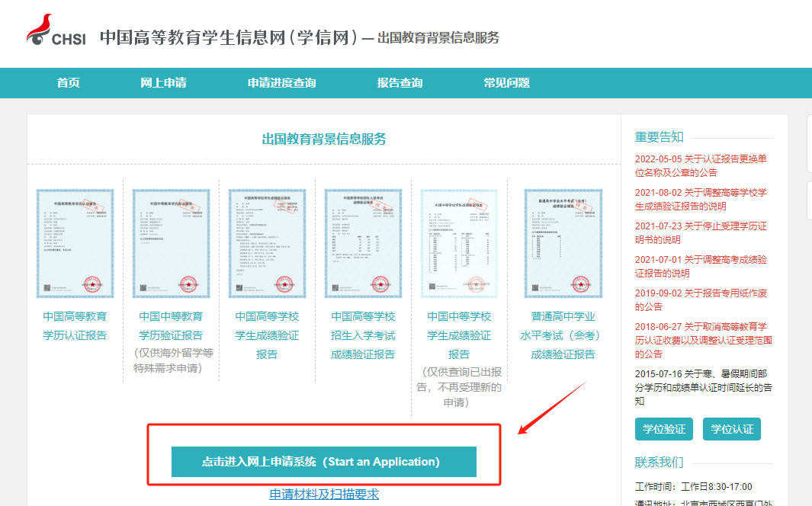The height and width of the screenshot is (506, 812).
Task: Open the 2022-05-05 认证报告更换单位名称 notice
Action: pyautogui.click(x=701, y=165)
